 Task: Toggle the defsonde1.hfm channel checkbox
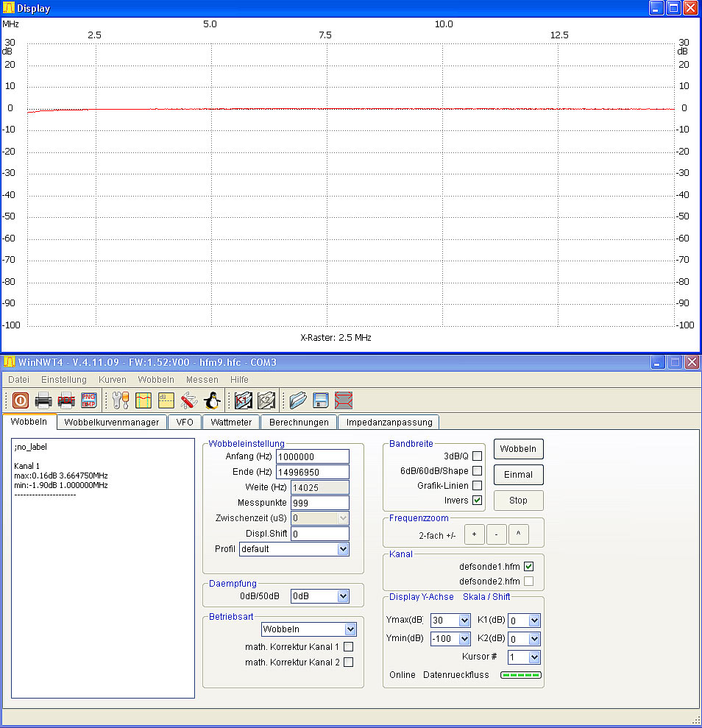tap(528, 567)
